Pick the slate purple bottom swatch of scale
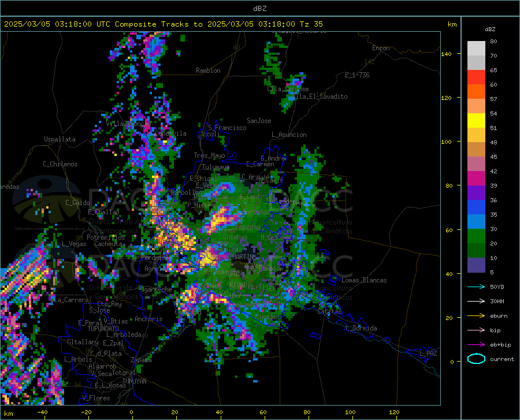Viewport: 520px width, 420px height. (476, 265)
